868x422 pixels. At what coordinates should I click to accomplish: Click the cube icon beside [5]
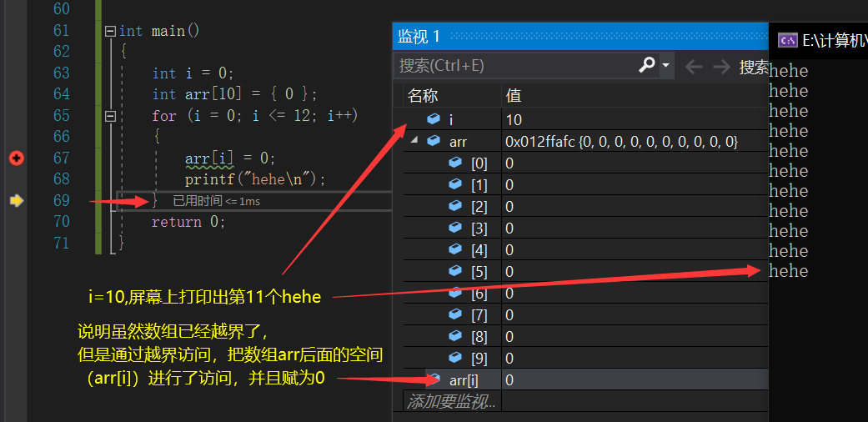pyautogui.click(x=455, y=271)
